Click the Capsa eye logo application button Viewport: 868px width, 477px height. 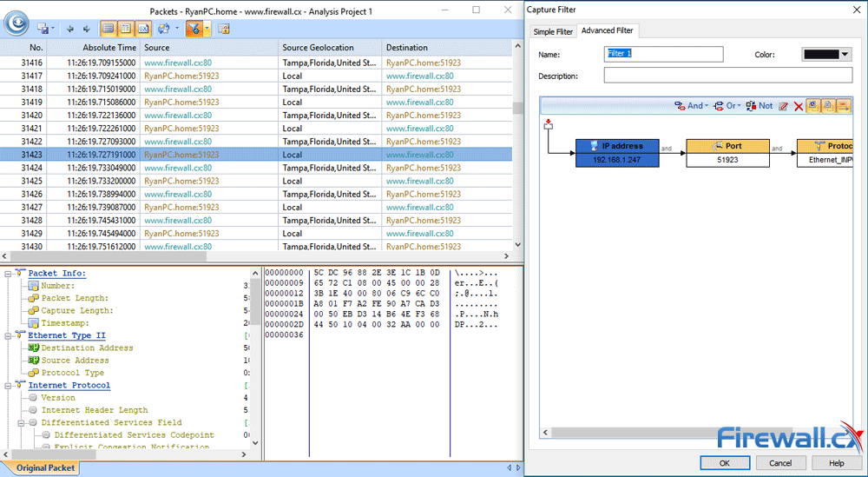(17, 23)
